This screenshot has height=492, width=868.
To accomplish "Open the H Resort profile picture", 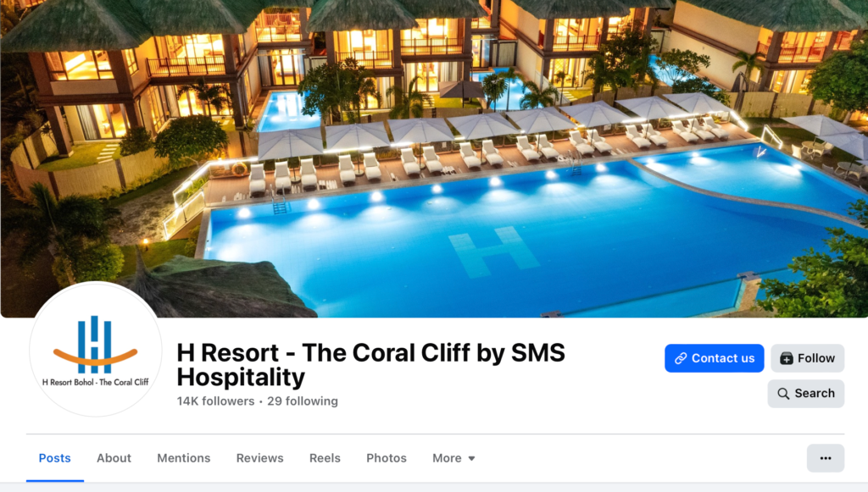I will (95, 350).
